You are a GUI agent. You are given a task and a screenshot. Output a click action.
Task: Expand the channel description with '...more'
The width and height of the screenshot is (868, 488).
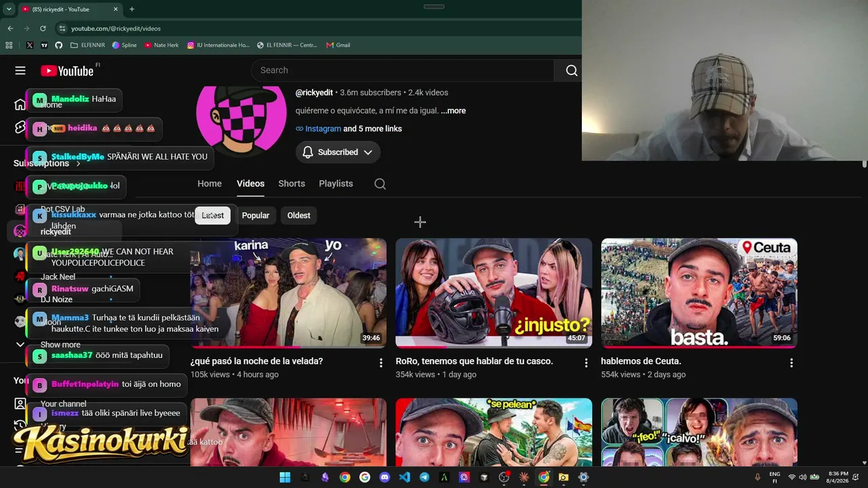tap(453, 110)
